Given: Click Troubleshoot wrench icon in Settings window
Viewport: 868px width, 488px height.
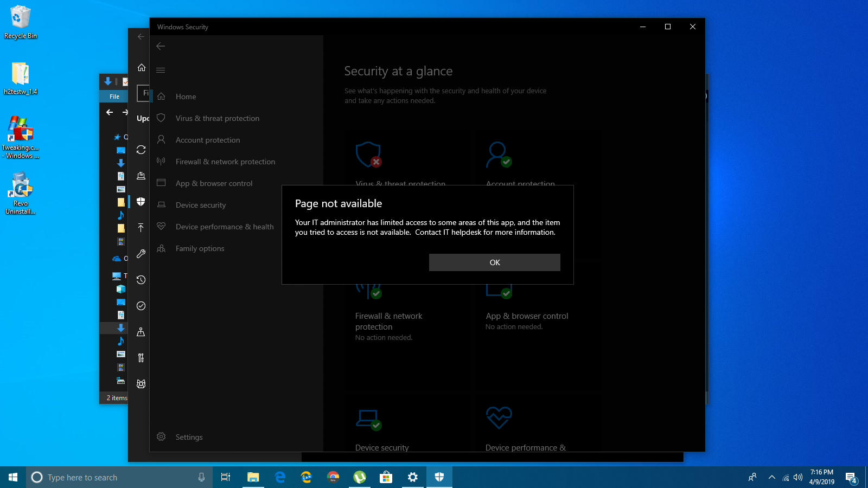Looking at the screenshot, I should (x=141, y=254).
